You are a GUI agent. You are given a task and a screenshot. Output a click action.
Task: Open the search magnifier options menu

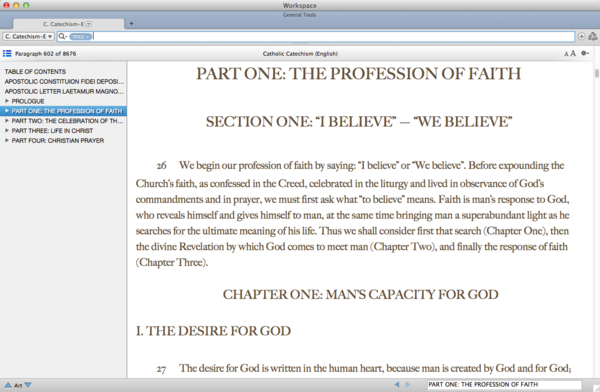(63, 36)
